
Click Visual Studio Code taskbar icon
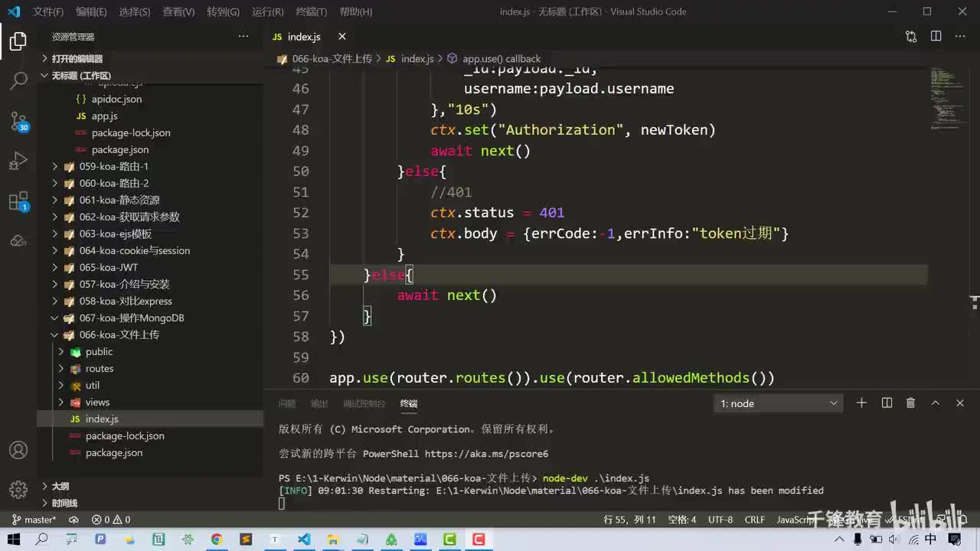[x=304, y=540]
